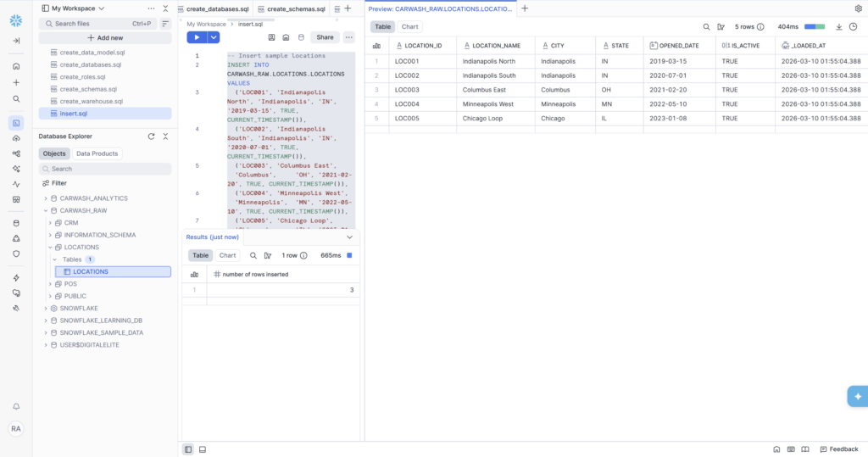Viewport: 868px width, 457px height.
Task: Open query history clock icon in preview
Action: (x=853, y=27)
